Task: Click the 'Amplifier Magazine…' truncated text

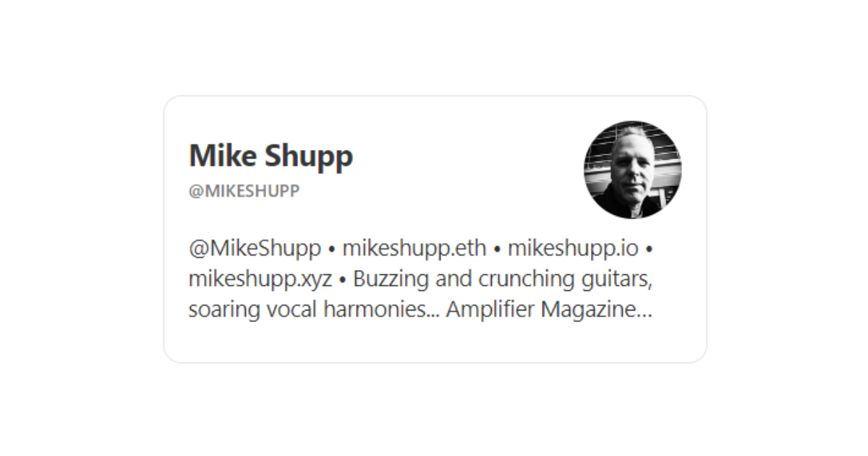Action: [549, 310]
